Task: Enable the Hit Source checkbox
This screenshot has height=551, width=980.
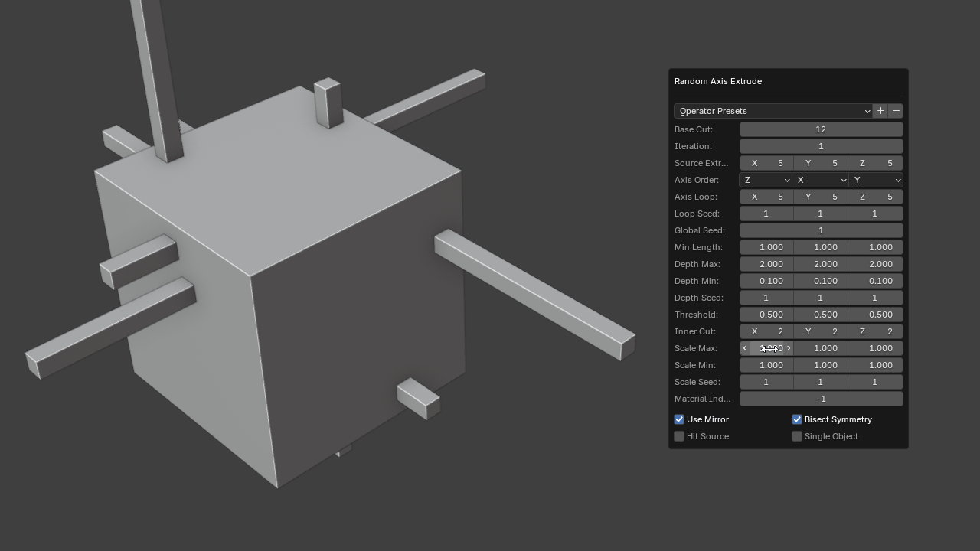Action: tap(679, 436)
